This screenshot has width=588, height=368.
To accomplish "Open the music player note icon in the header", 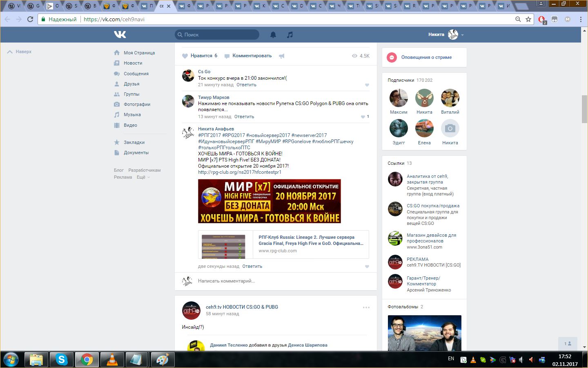I will coord(290,35).
